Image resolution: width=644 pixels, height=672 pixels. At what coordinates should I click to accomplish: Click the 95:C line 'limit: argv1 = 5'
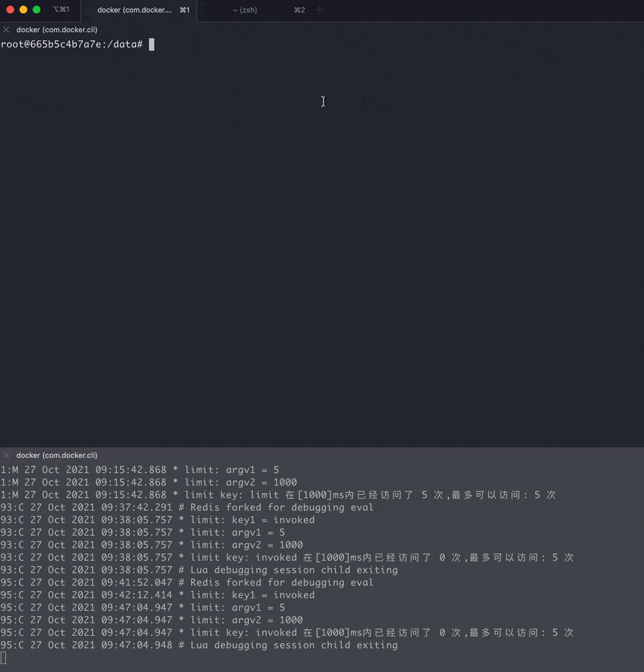143,607
